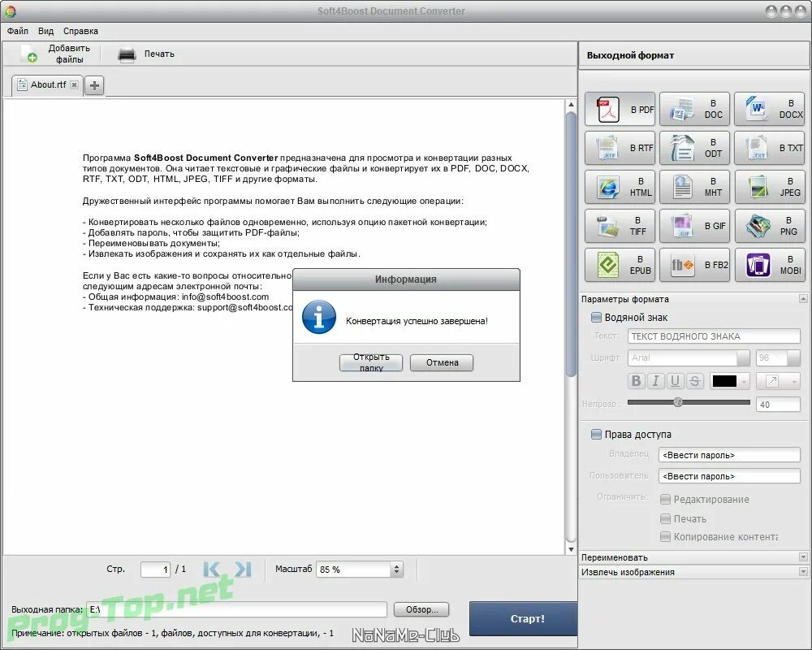
Task: Open the watermark color dropdown arrow
Action: pyautogui.click(x=744, y=382)
